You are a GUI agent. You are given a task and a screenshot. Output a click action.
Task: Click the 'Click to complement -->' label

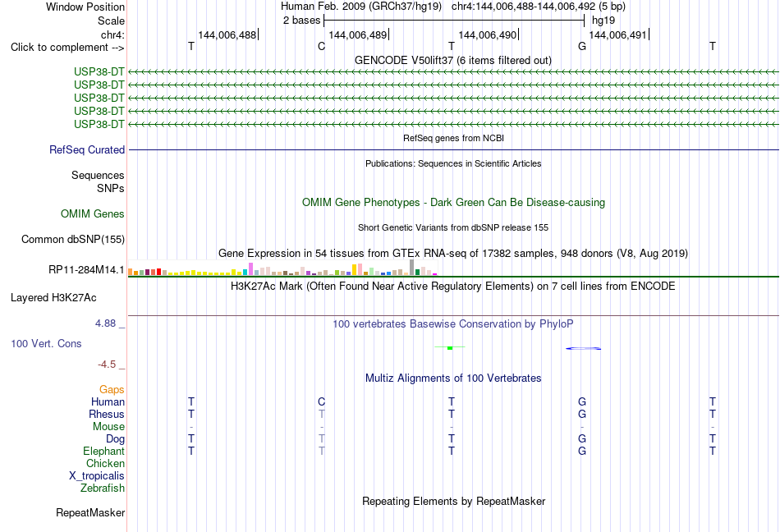tap(67, 48)
